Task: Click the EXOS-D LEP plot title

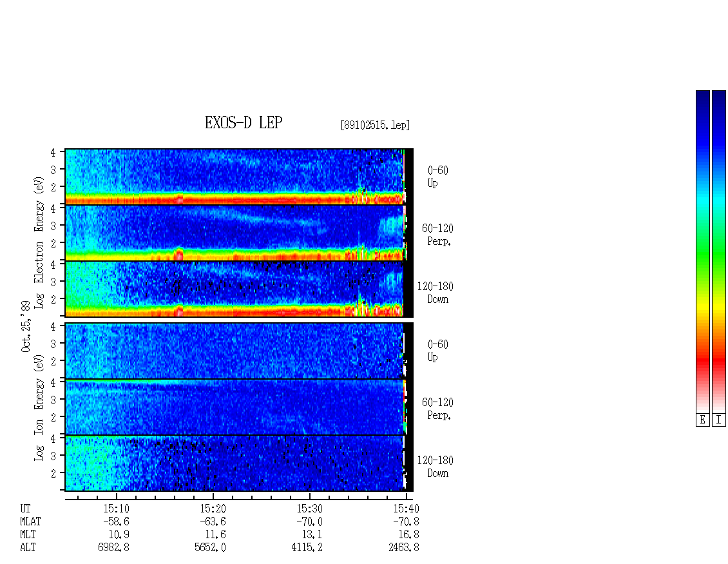Action: click(244, 122)
